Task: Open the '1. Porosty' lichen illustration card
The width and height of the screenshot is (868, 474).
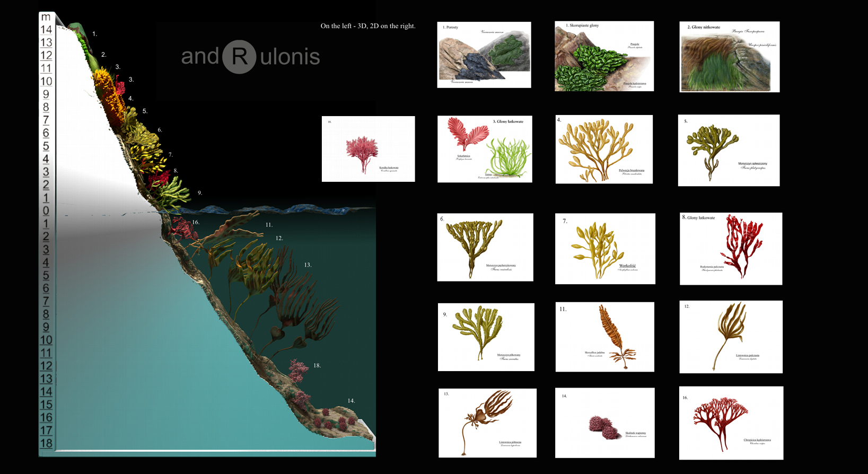Action: point(484,55)
